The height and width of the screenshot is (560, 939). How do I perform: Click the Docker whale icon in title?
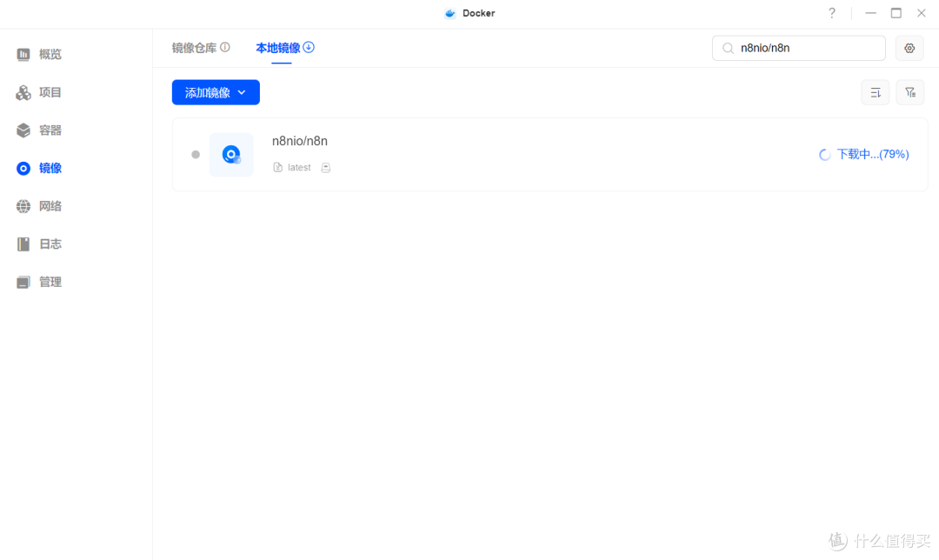450,13
